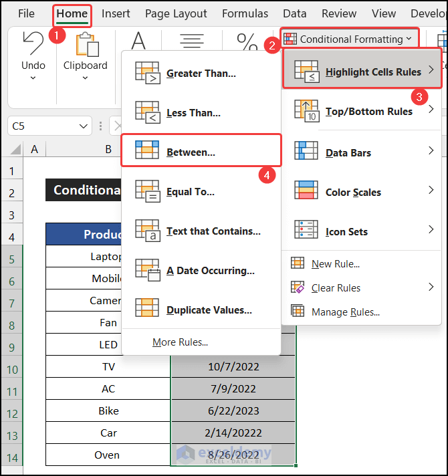
Task: Click the Highlight Cells Rules icon
Action: click(x=306, y=72)
